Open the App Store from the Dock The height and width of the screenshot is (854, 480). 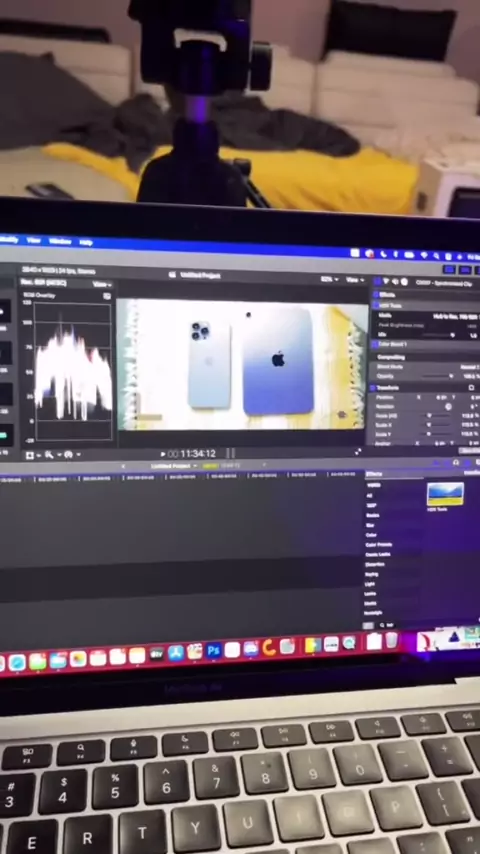[176, 652]
